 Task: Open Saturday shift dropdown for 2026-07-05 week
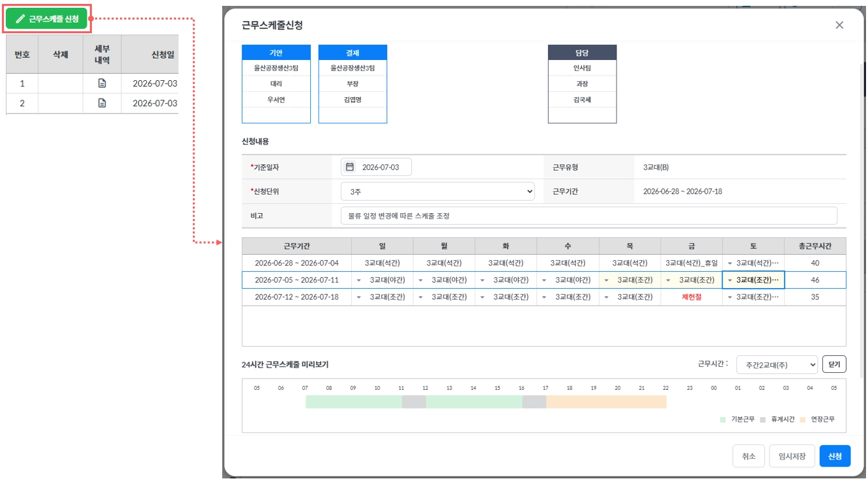731,280
